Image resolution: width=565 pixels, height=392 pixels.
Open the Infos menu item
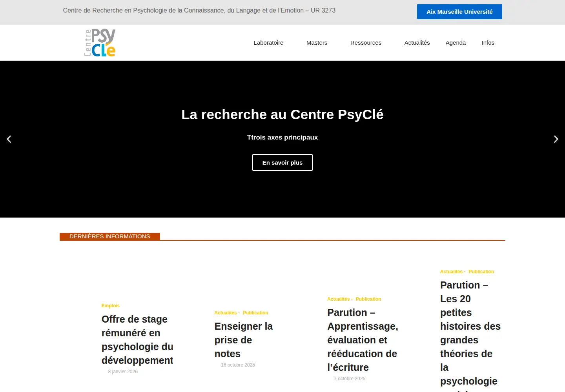click(488, 43)
